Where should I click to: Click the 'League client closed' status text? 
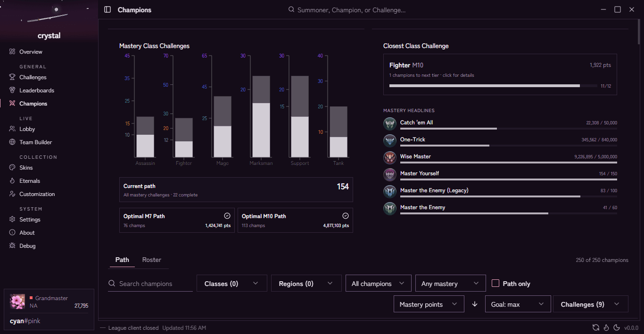[133, 328]
